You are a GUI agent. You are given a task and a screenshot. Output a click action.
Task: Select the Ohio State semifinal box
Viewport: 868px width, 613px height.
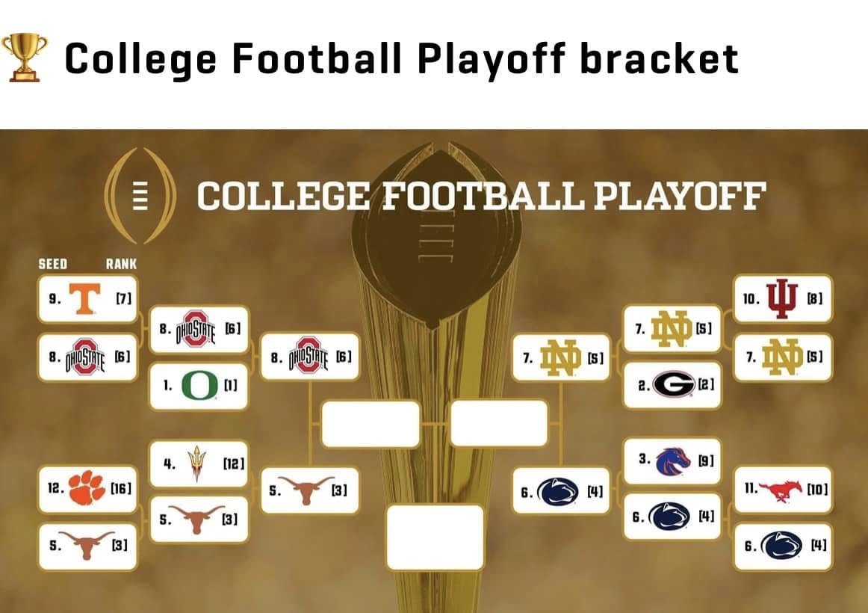click(310, 357)
